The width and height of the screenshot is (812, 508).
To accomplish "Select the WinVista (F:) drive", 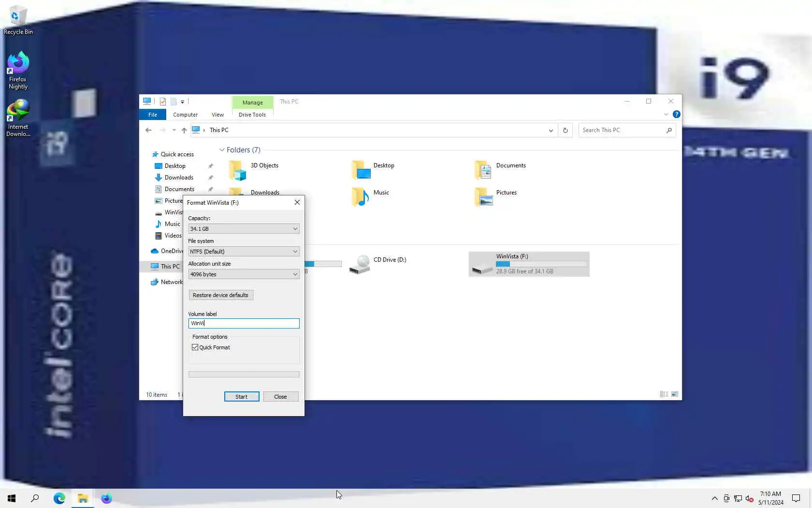I will point(529,264).
